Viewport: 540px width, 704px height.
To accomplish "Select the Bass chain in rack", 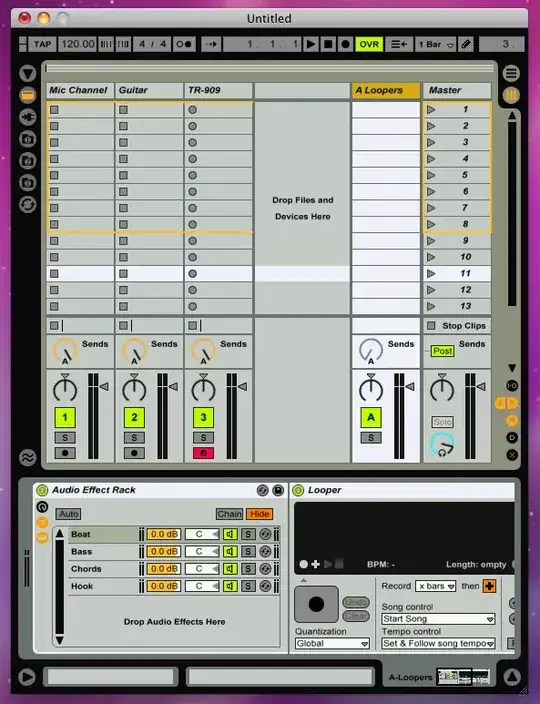I will point(103,551).
